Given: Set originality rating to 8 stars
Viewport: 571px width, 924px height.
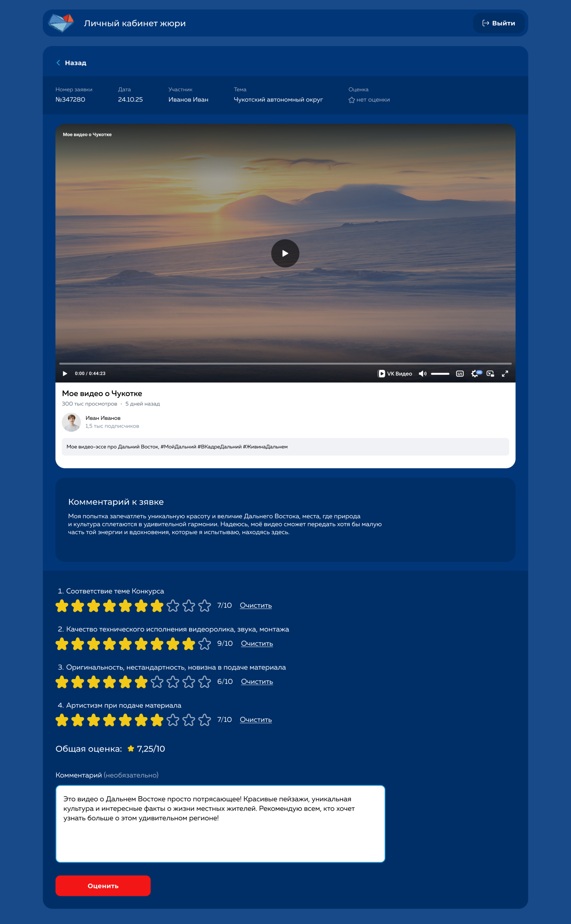Looking at the screenshot, I should 173,682.
